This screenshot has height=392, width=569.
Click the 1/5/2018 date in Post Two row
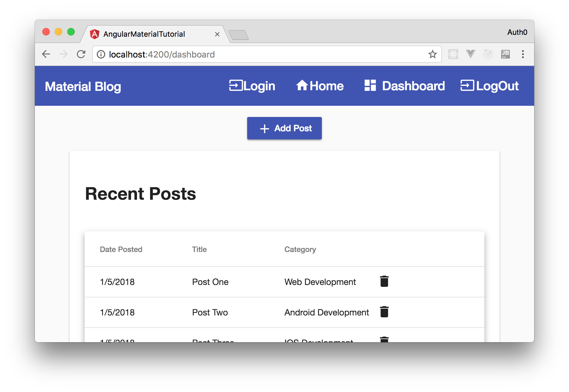coord(117,312)
